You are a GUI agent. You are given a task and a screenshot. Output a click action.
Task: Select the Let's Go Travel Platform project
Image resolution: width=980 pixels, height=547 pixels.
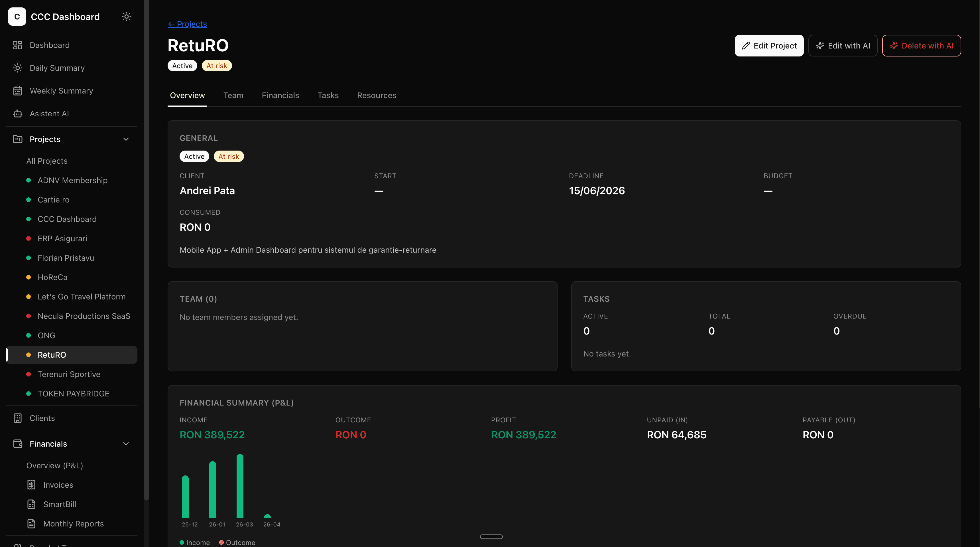pos(72,297)
